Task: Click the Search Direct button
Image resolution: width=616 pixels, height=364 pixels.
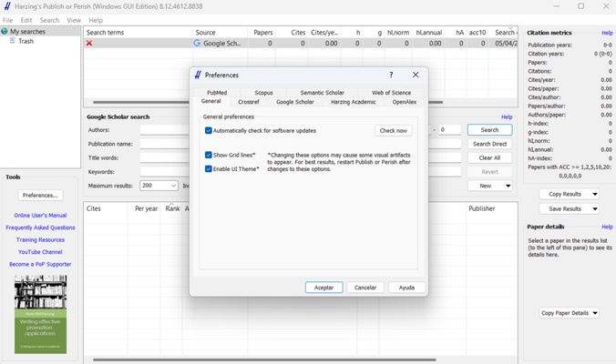Action: [489, 144]
